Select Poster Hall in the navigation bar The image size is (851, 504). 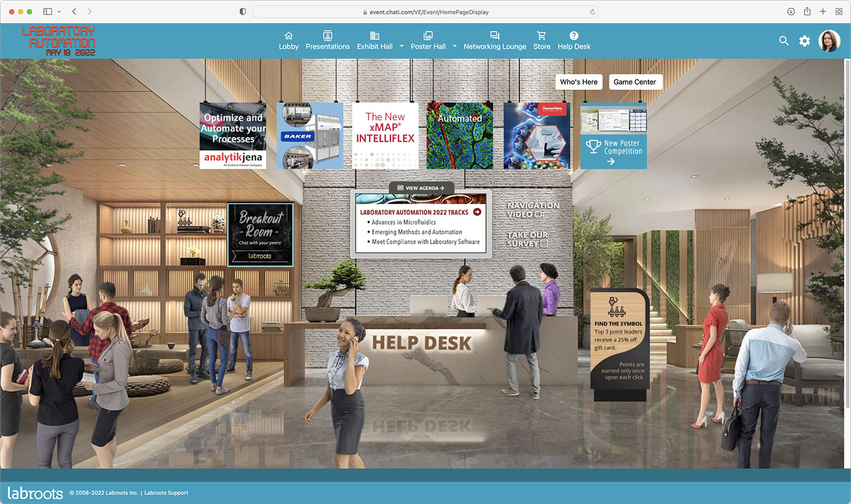pos(428,40)
